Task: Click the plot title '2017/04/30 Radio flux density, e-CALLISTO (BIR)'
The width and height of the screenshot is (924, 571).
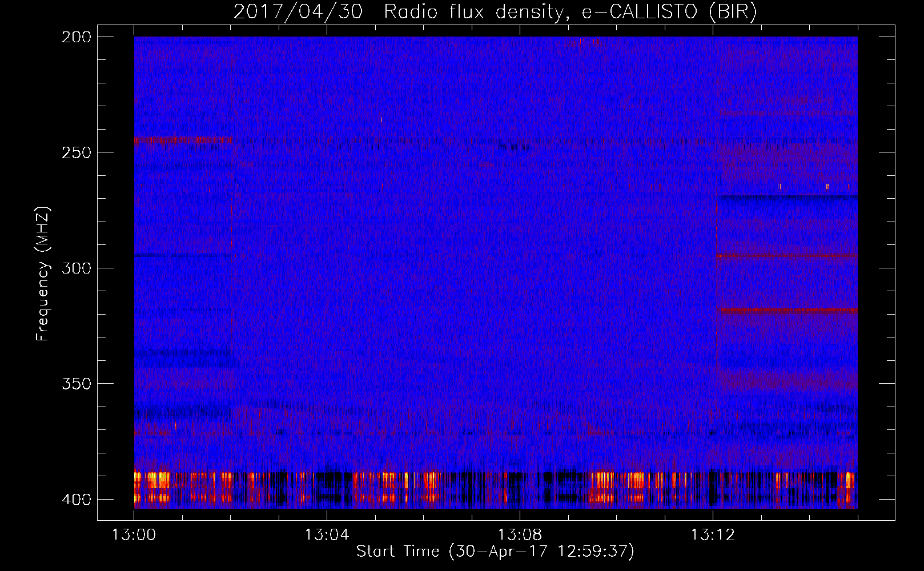Action: pos(496,11)
